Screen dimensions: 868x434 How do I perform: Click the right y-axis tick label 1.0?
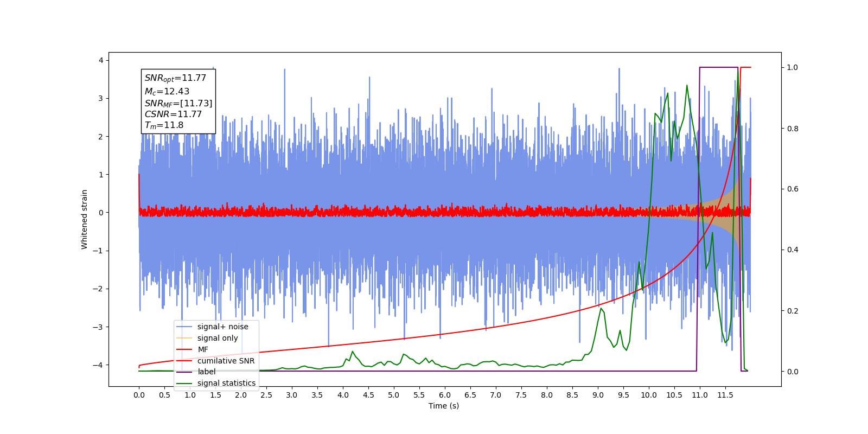(793, 67)
